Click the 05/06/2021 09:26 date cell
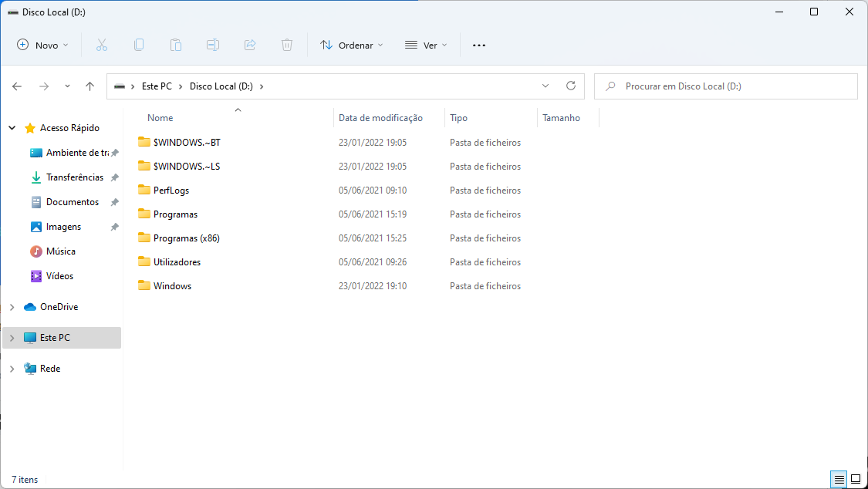This screenshot has height=489, width=868. coord(373,262)
